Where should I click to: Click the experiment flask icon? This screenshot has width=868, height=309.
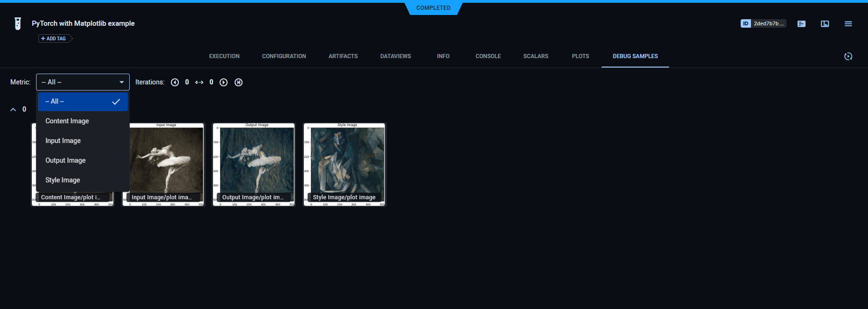tap(18, 23)
